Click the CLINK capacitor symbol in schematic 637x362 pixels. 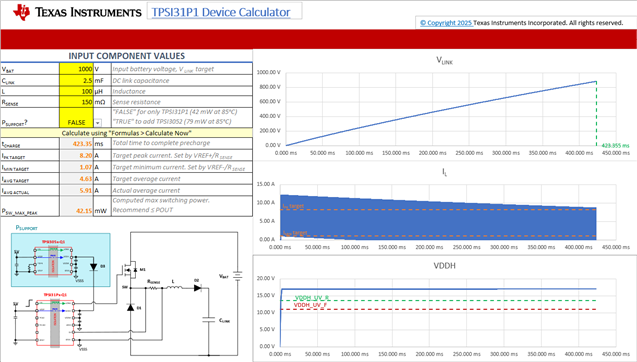coord(208,320)
